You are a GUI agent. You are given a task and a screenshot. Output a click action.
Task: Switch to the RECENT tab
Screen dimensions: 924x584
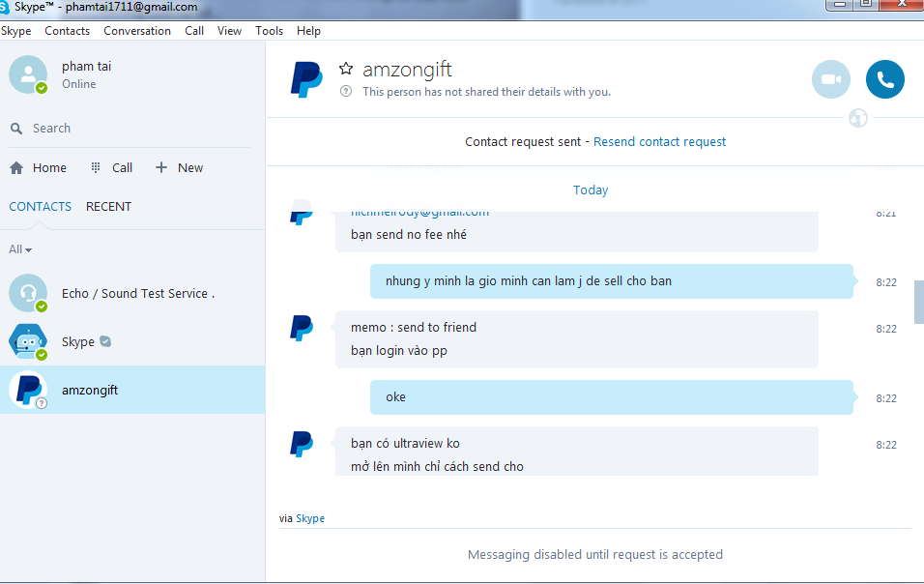pyautogui.click(x=108, y=207)
